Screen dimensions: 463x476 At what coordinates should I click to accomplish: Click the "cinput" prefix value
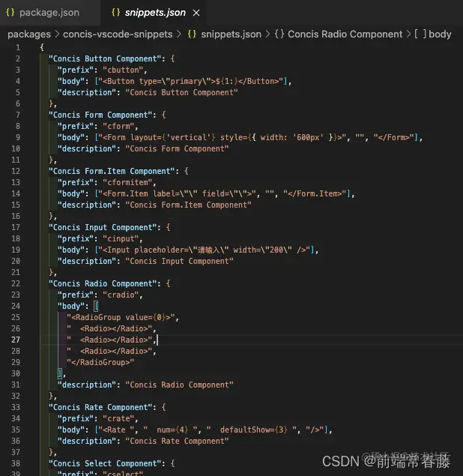[121, 238]
